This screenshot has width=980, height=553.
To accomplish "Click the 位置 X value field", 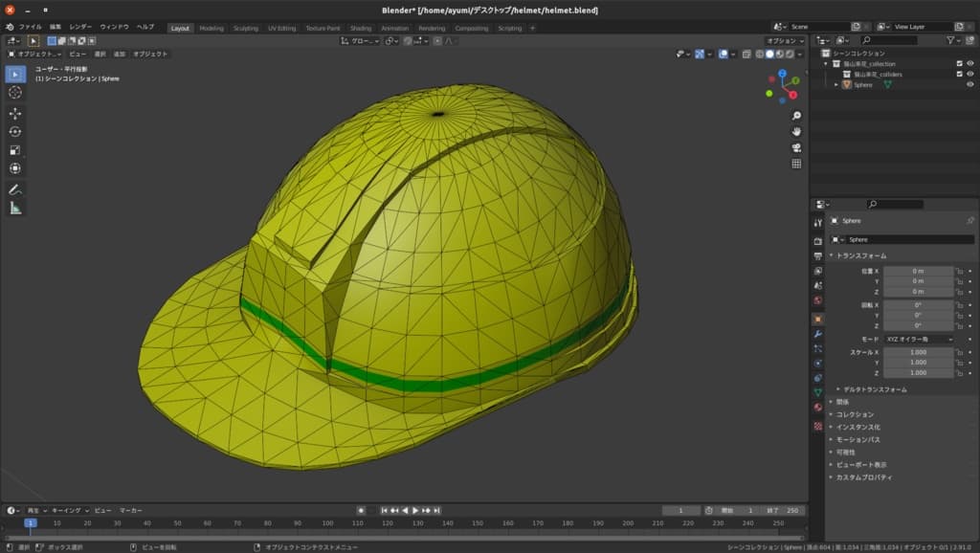I will 918,271.
